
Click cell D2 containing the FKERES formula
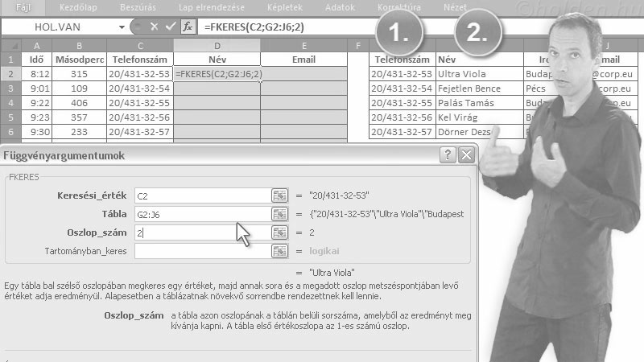217,74
